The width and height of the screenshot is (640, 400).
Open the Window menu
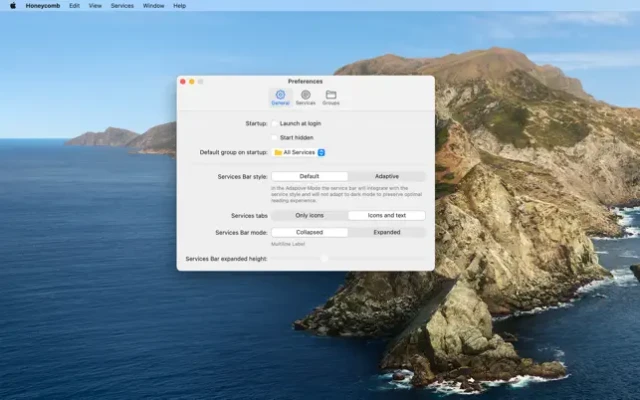pos(153,5)
